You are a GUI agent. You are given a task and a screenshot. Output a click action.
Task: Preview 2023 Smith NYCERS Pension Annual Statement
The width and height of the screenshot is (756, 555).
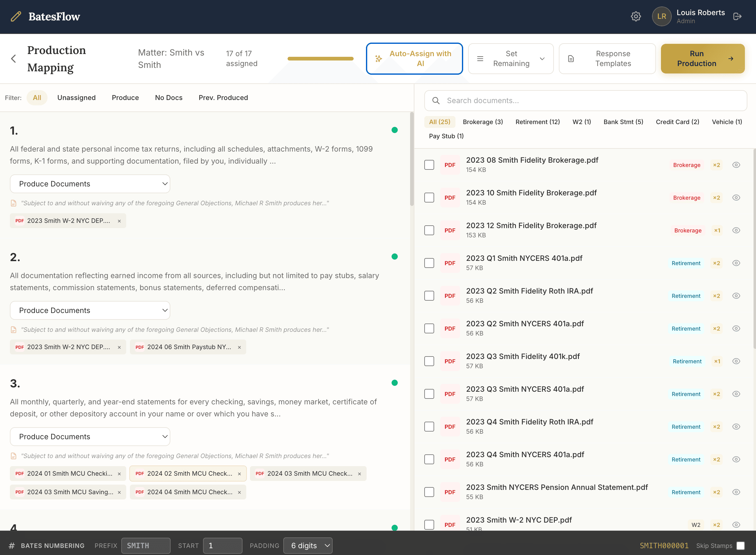[736, 492]
